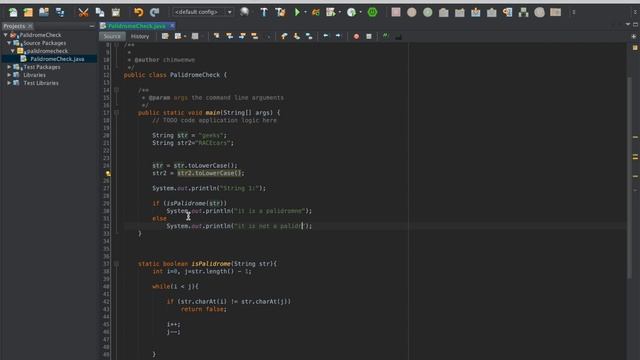
Task: Open the default config dropdown
Action: coord(203,12)
